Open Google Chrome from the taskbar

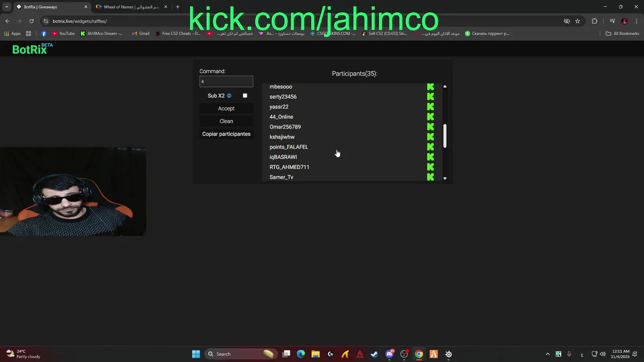(419, 354)
